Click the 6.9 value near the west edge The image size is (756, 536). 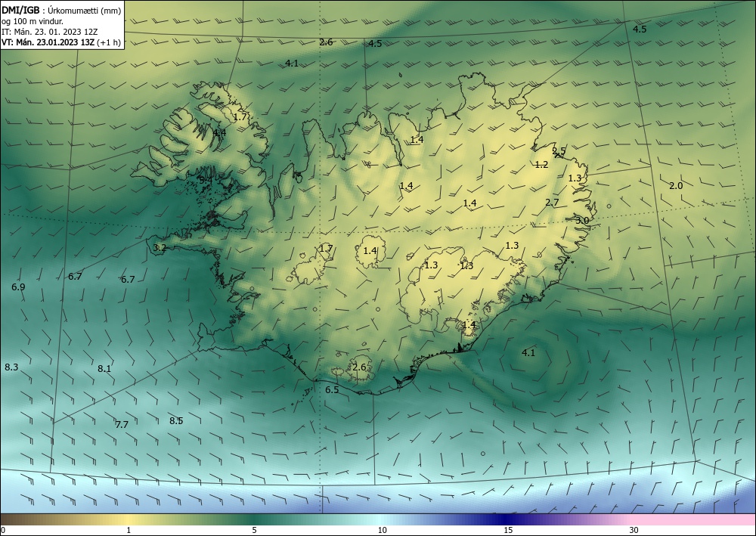coord(18,287)
